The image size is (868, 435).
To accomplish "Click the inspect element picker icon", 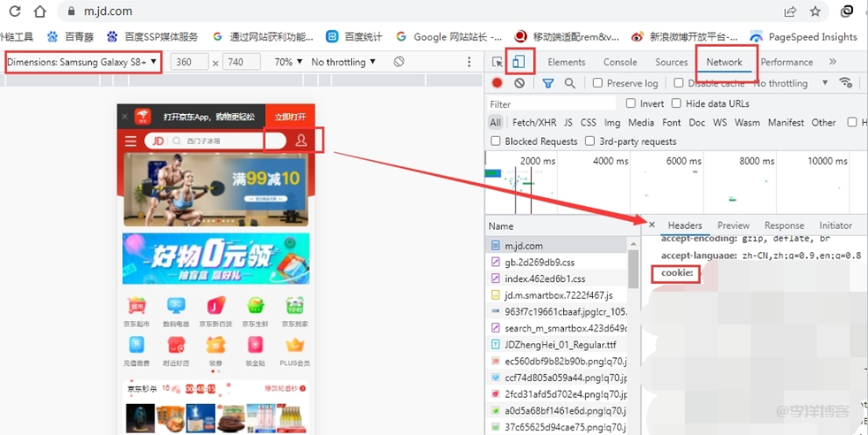I will pos(497,62).
